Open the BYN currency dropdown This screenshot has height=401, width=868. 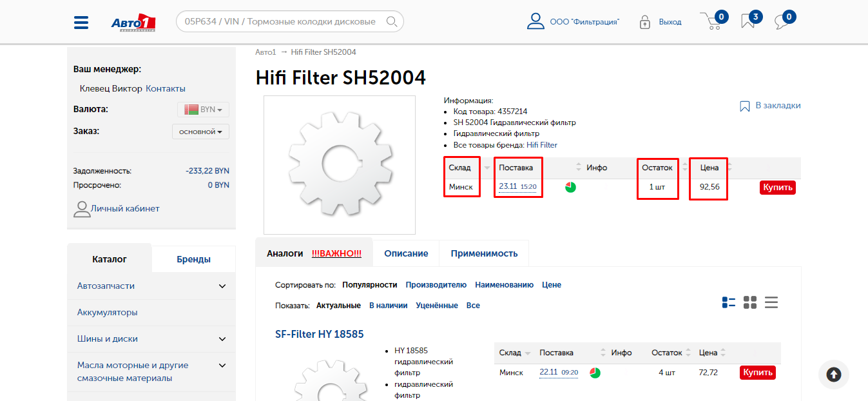coord(203,110)
